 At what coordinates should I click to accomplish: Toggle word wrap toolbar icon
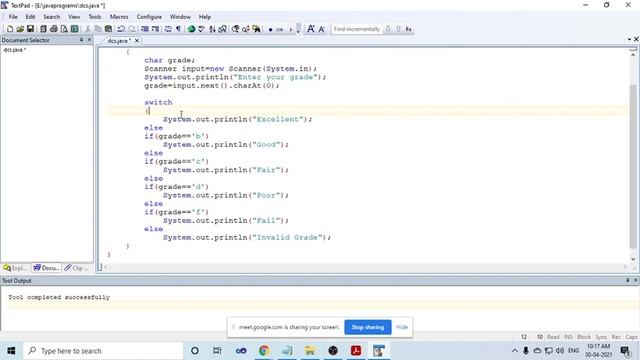point(168,29)
